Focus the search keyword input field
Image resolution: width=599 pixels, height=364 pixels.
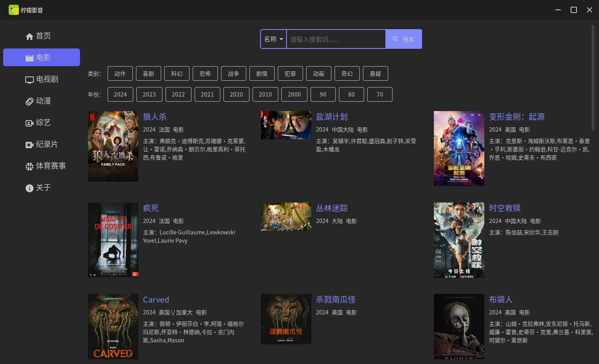pyautogui.click(x=336, y=39)
